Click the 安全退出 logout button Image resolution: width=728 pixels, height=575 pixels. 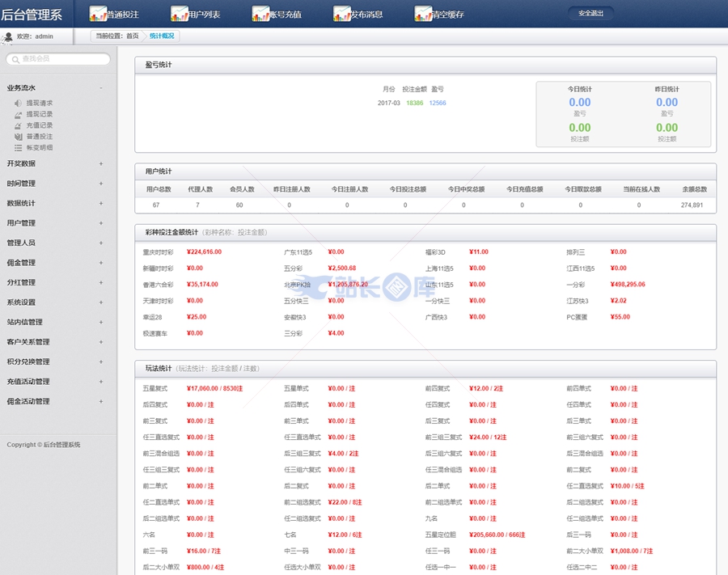coord(590,14)
